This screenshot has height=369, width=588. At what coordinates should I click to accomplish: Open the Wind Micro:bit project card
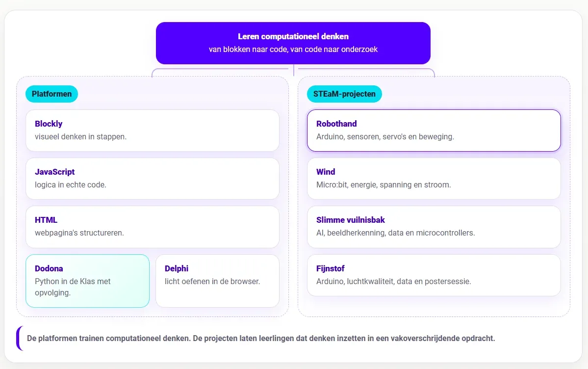pyautogui.click(x=434, y=178)
